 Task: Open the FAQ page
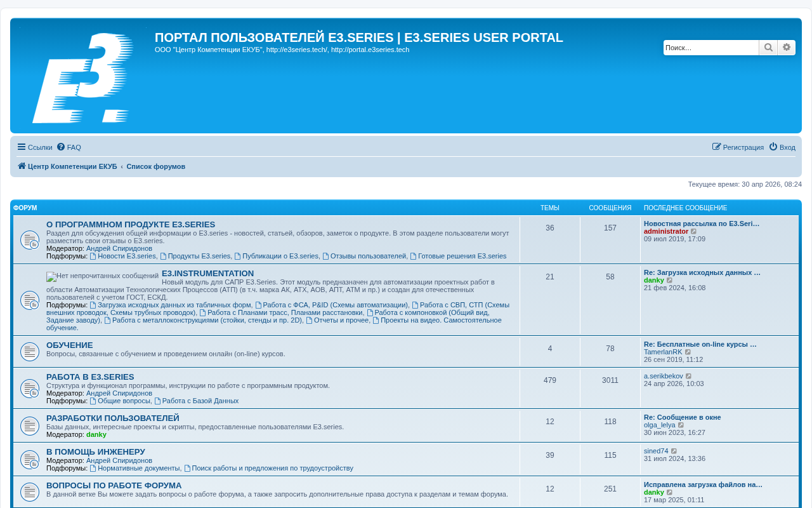pyautogui.click(x=69, y=147)
